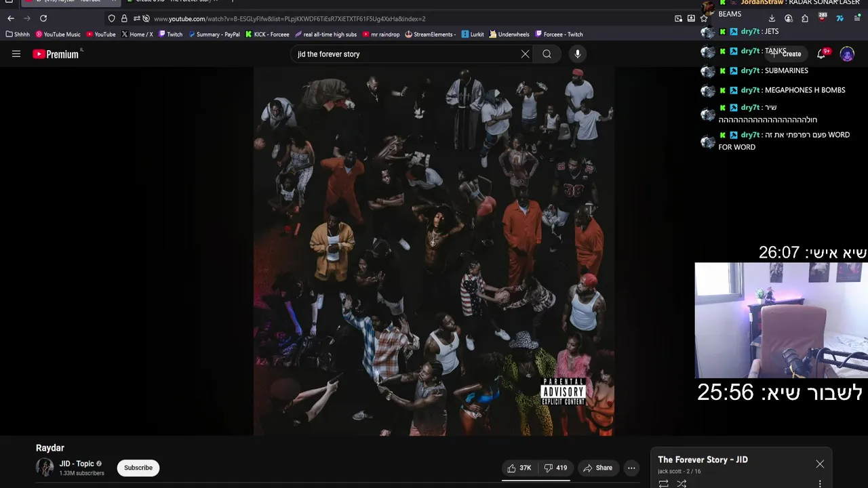Click 'jack scott - 2 / 16' playlist info
Screen dimensions: 868x488
coord(679,471)
